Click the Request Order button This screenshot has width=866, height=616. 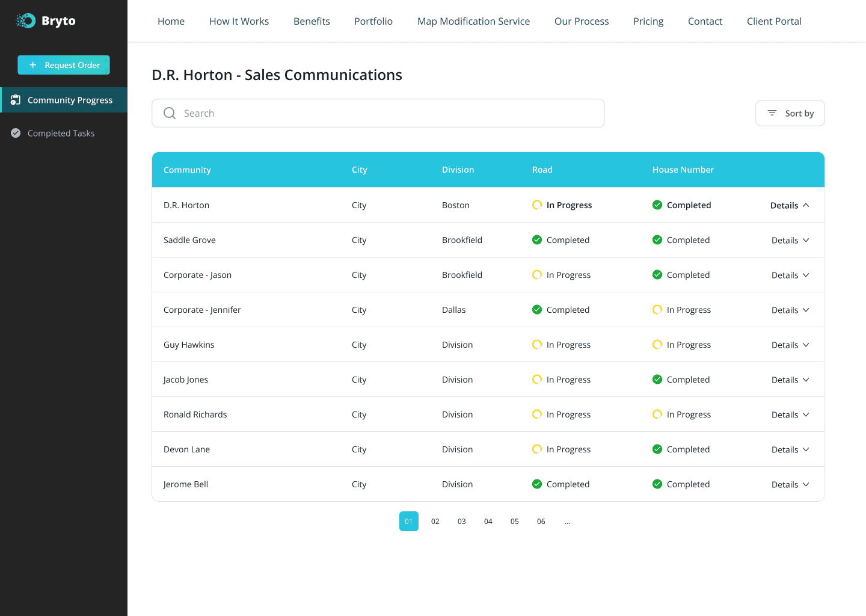click(x=64, y=65)
